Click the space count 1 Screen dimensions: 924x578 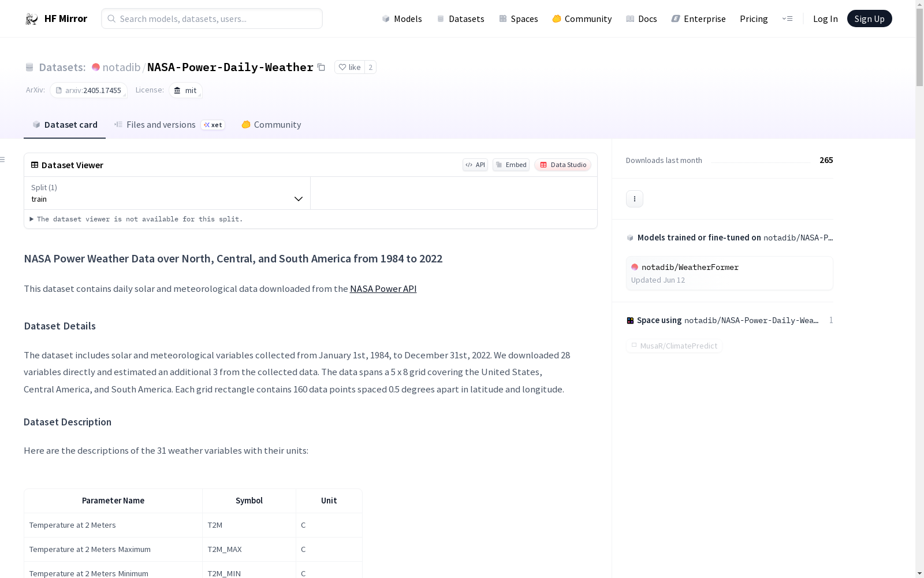pyautogui.click(x=831, y=320)
